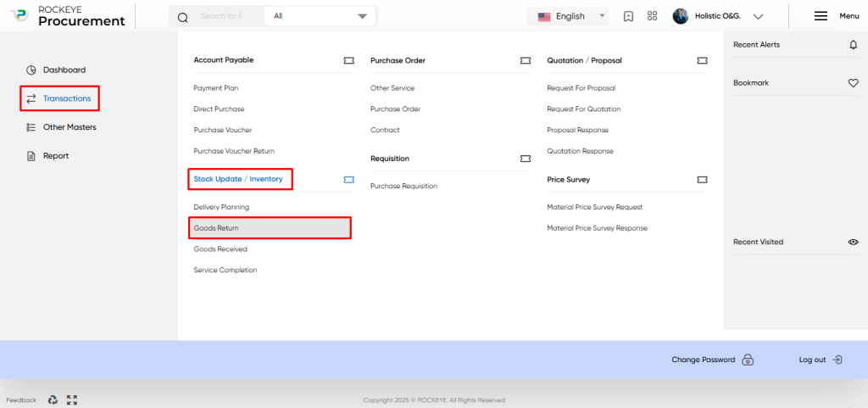Click the fullscreen icon in footer
This screenshot has width=868, height=408.
coord(72,400)
